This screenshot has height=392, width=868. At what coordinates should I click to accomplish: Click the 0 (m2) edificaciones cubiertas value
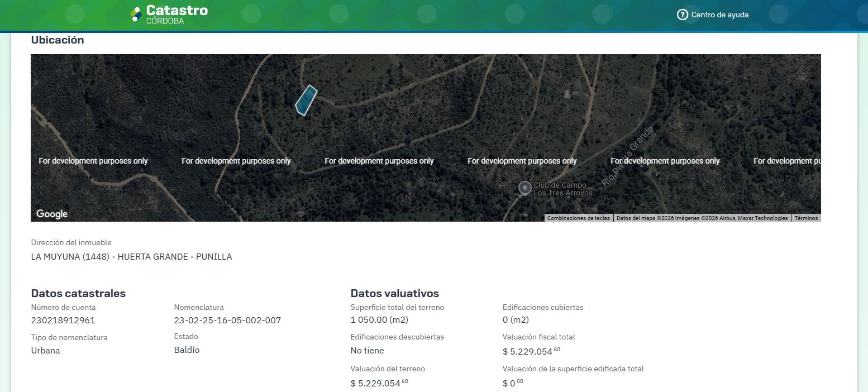coord(516,320)
